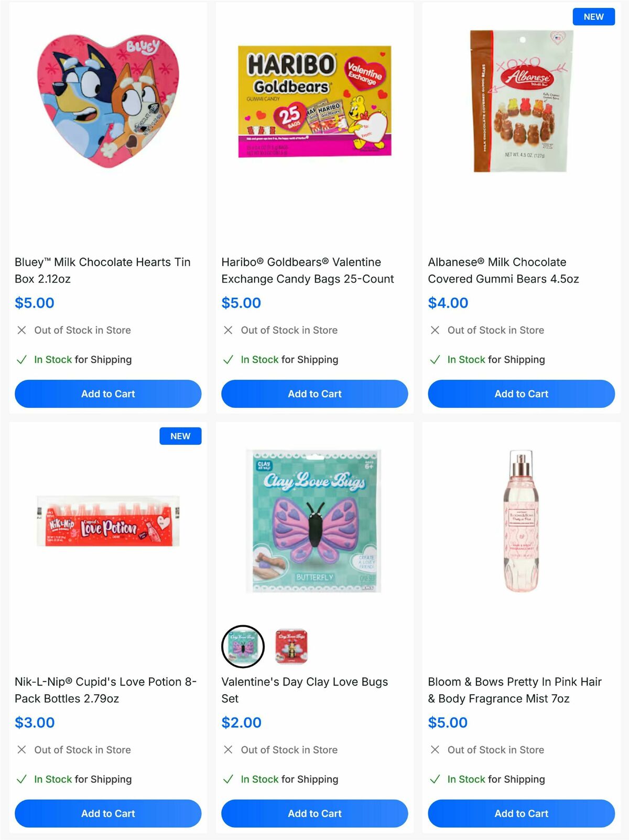Click the checkmark icon for Bloom & Bows shipping

pyautogui.click(x=435, y=780)
